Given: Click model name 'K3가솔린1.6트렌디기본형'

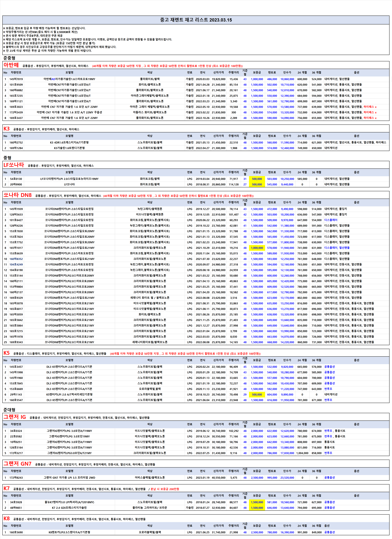Looking at the screenshot, I should [x=69, y=148].
